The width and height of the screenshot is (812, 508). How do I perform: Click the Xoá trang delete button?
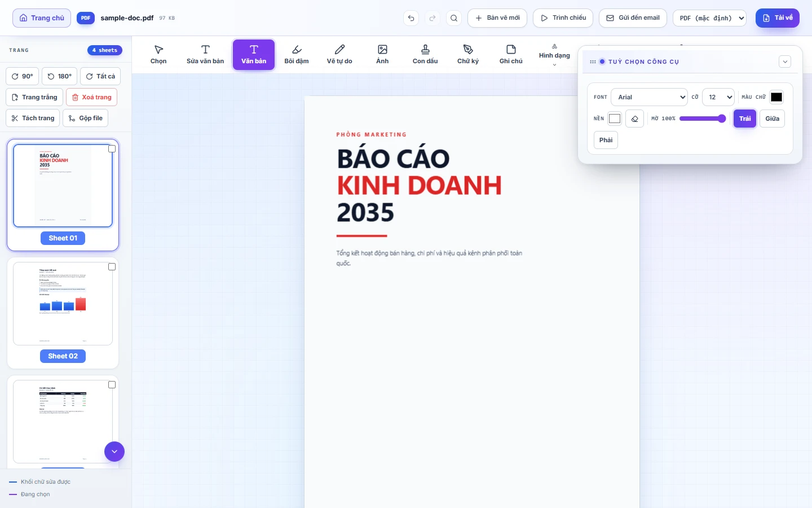click(92, 97)
